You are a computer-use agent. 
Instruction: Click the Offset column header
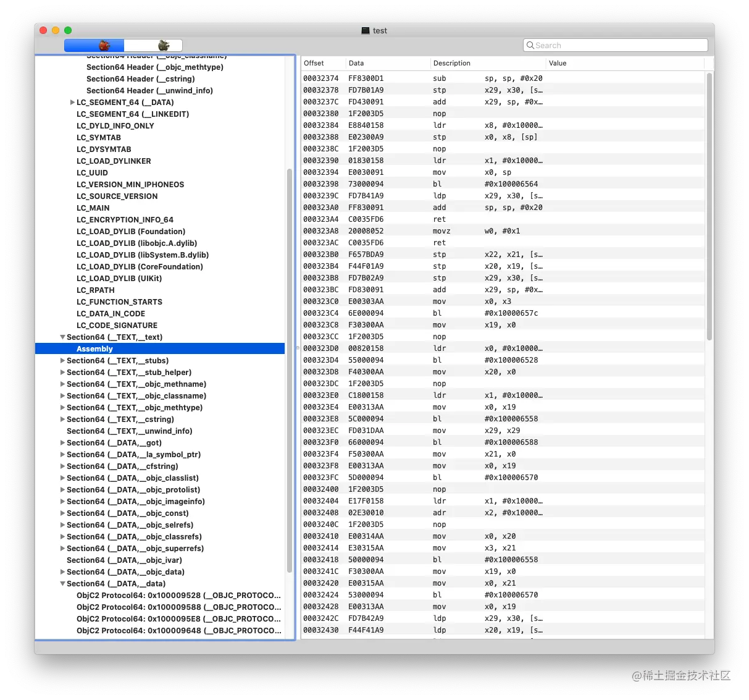(x=324, y=63)
